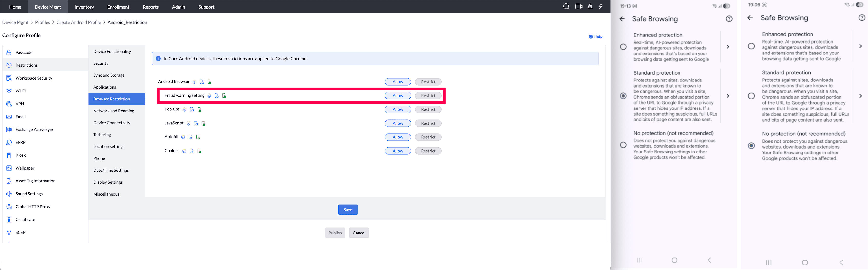Select the Wallpaper profile section
Viewport: 868px width, 270px height.
(x=25, y=168)
